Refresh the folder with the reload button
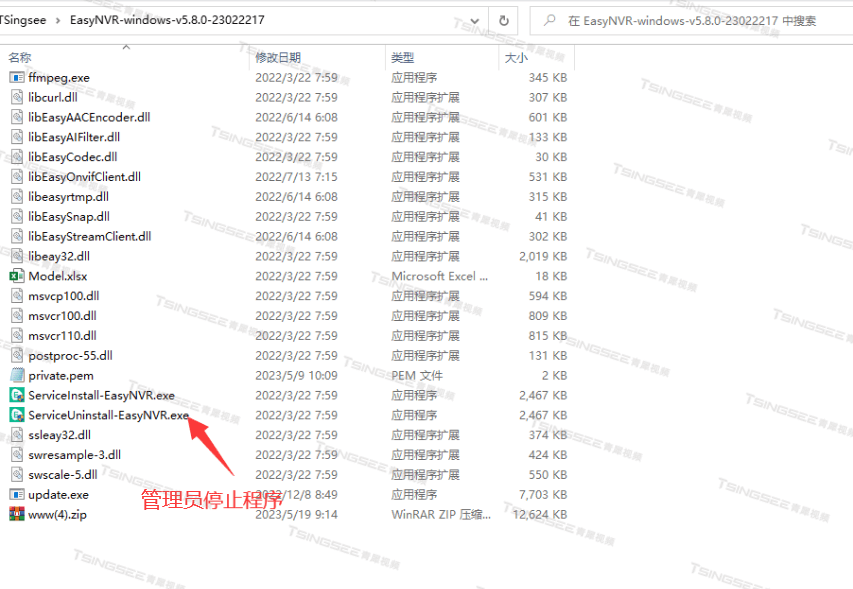The image size is (853, 589). (504, 21)
